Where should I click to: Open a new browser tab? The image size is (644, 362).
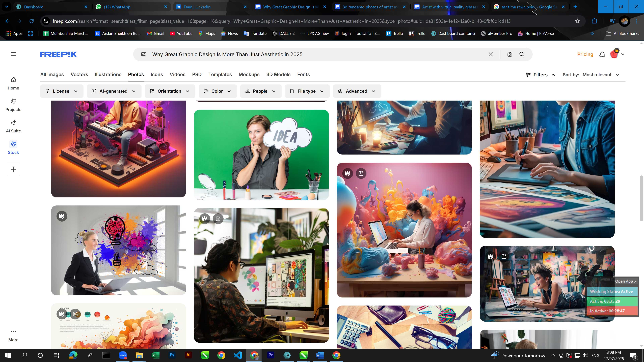point(575,7)
